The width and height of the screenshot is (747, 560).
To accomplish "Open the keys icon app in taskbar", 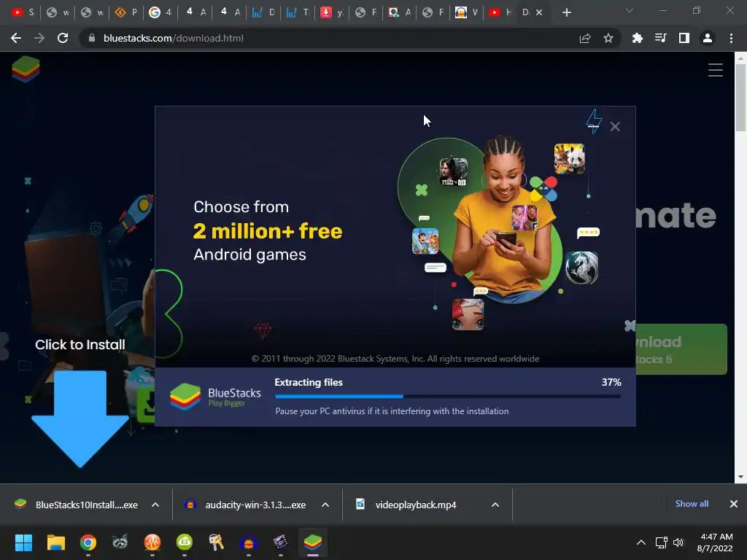I will [x=216, y=542].
